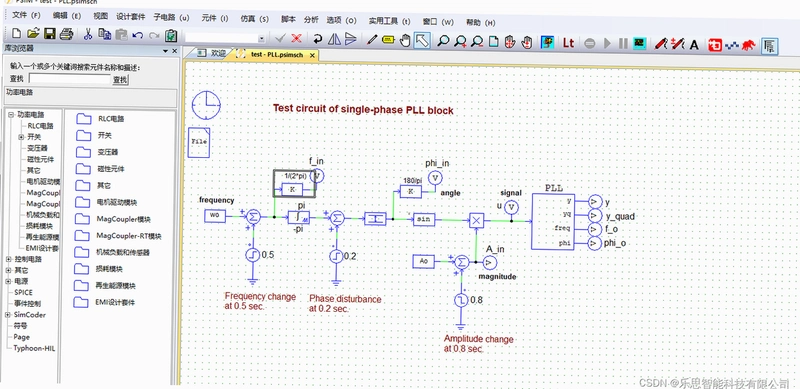Click the Rotate element arrow icon

pos(317,38)
